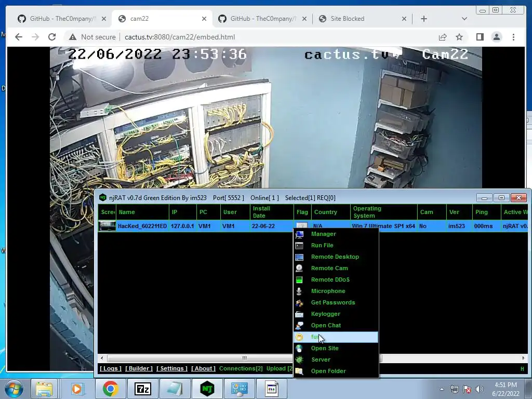Click the Open Folder icon in menu

[299, 371]
